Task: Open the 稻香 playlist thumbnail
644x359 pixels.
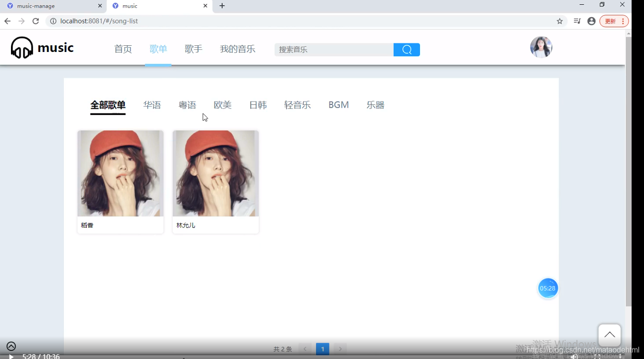Action: pyautogui.click(x=120, y=173)
